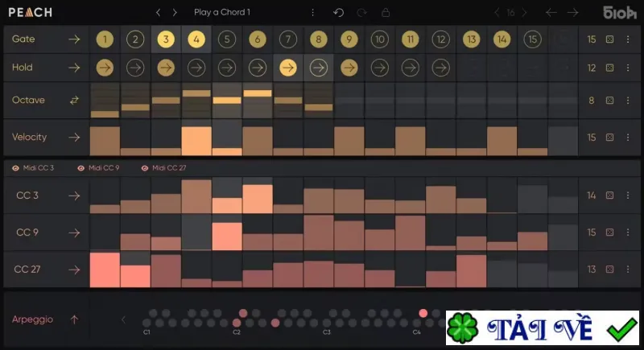Change CC 3 row direction arrow
The width and height of the screenshot is (644, 350).
[74, 196]
